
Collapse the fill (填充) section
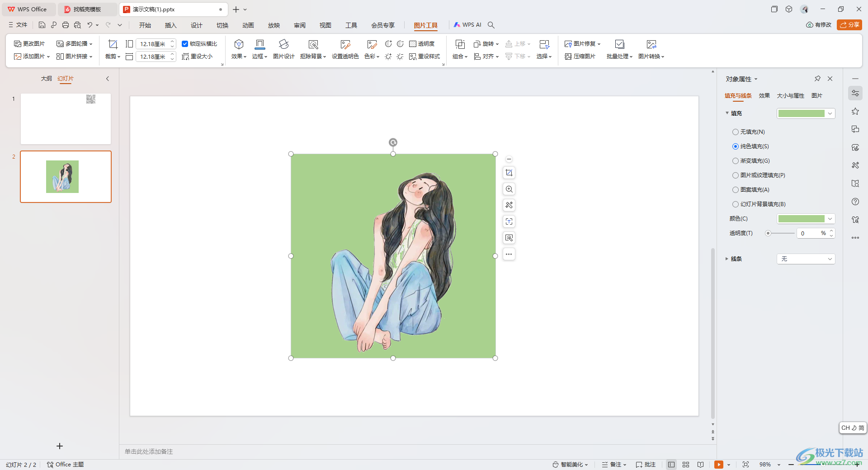click(727, 113)
